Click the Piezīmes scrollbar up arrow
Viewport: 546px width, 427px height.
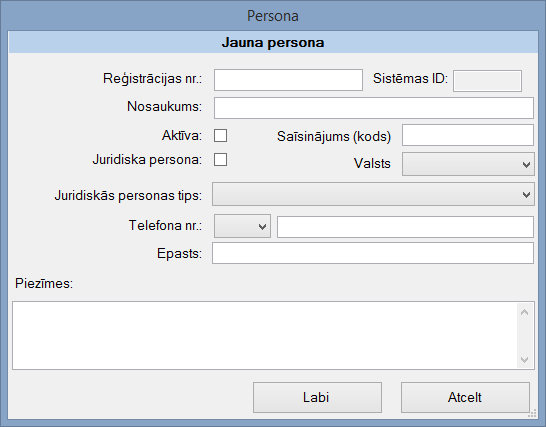point(525,312)
